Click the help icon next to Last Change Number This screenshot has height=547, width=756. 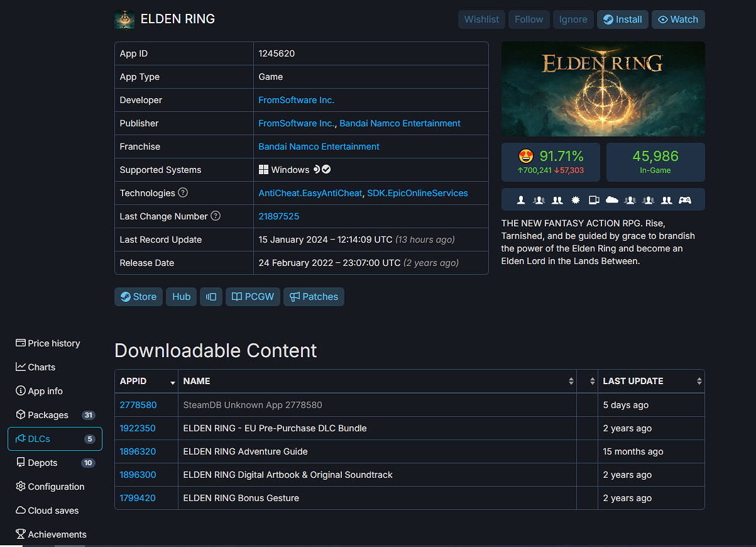(x=216, y=216)
